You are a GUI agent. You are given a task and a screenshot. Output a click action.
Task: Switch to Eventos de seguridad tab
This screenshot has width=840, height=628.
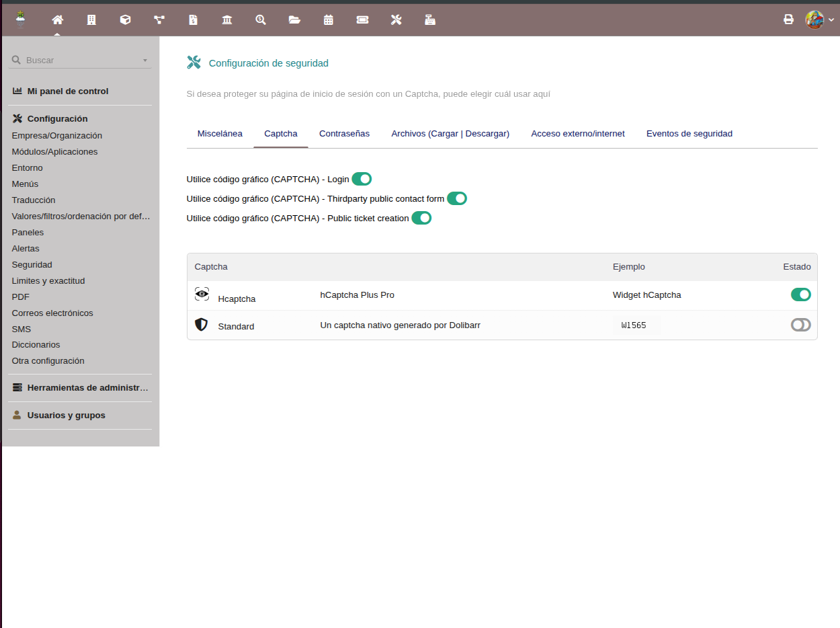coord(689,134)
